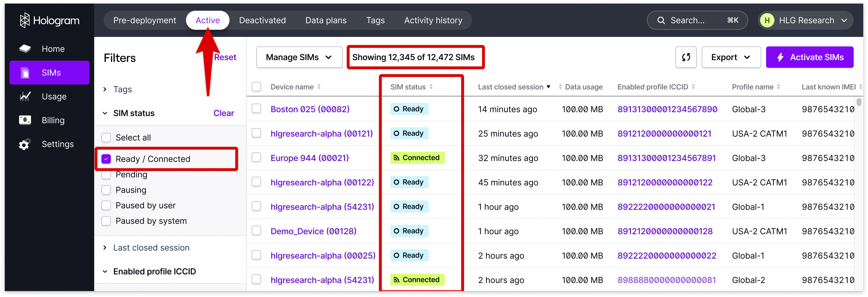Expand Last closed session filter
The width and height of the screenshot is (868, 297).
click(x=105, y=248)
